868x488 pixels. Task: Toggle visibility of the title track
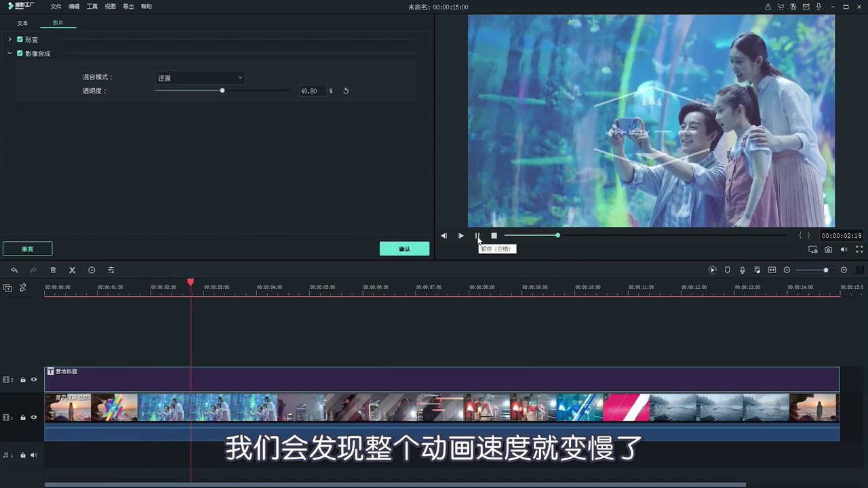pyautogui.click(x=33, y=380)
